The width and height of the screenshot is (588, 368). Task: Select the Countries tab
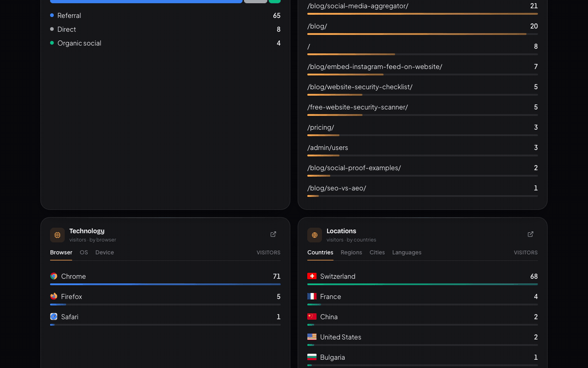320,252
